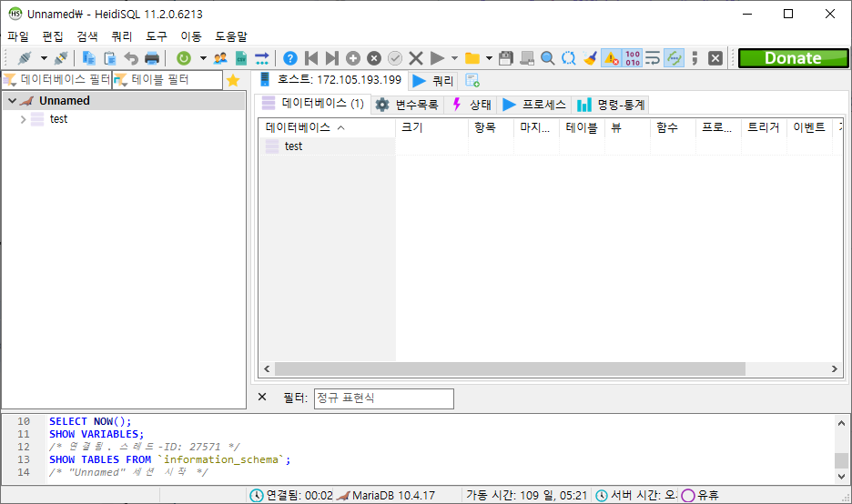This screenshot has height=504, width=852.
Task: Select the 호스트: 172.105.193.199 tab
Action: point(330,80)
